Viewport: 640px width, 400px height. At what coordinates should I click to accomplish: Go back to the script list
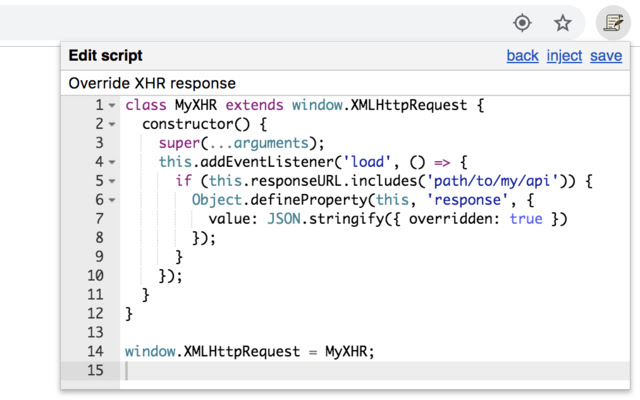[x=522, y=56]
